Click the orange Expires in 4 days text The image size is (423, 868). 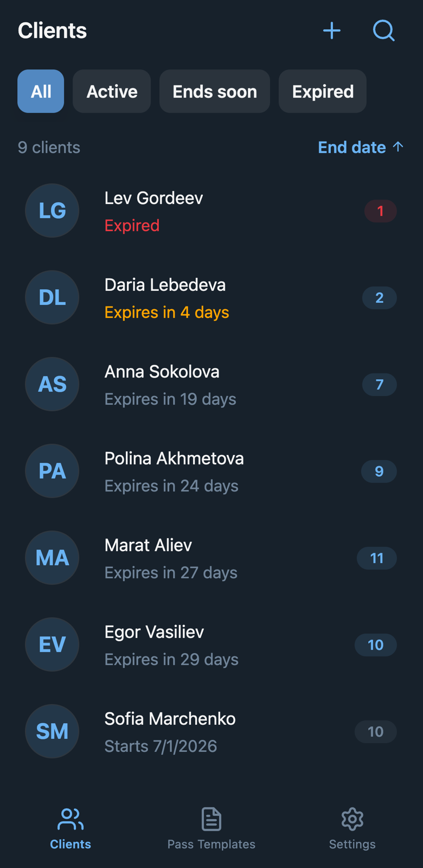tap(166, 312)
